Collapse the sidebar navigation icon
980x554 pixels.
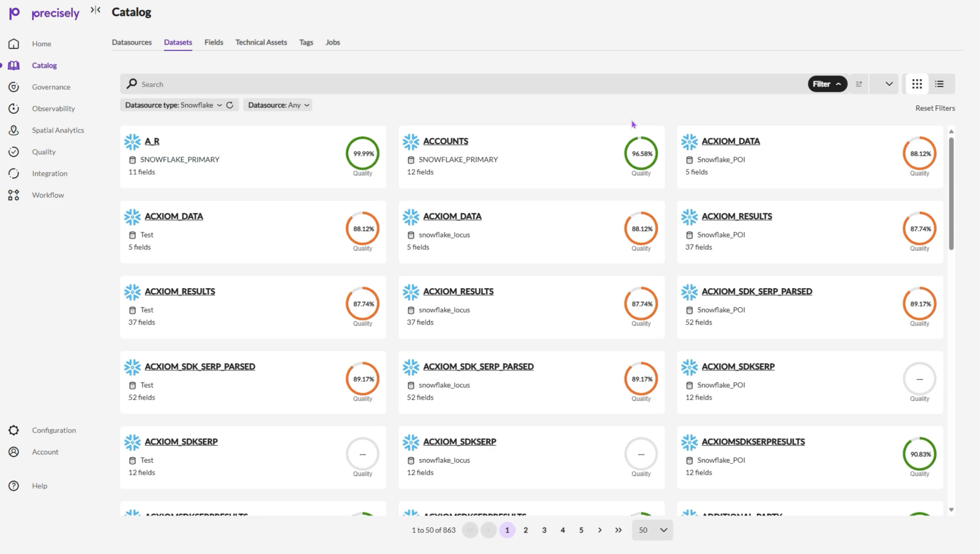pyautogui.click(x=96, y=10)
